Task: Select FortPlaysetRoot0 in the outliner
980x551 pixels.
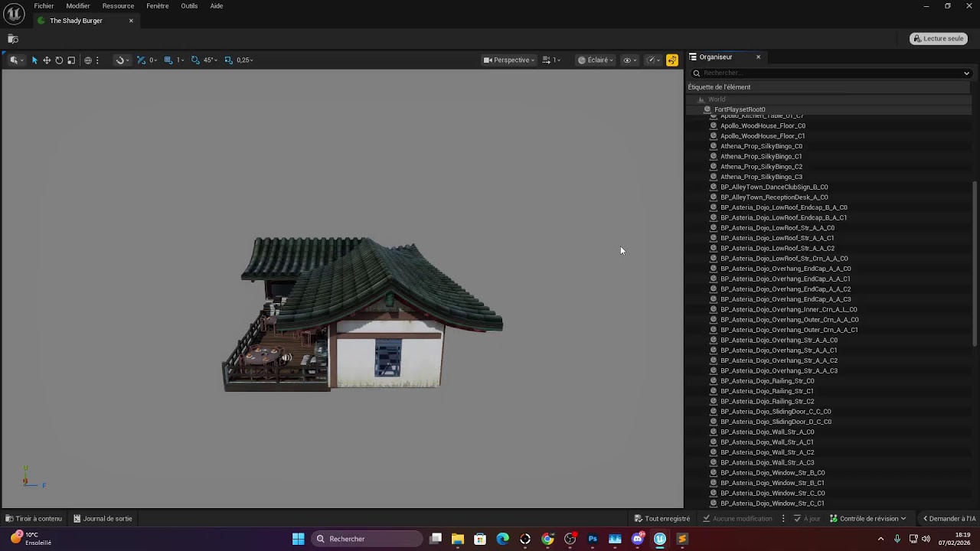Action: [x=740, y=109]
